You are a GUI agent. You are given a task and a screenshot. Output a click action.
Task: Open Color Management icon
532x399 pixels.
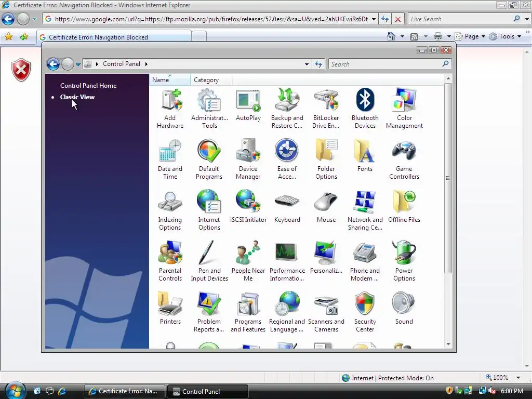point(404,109)
